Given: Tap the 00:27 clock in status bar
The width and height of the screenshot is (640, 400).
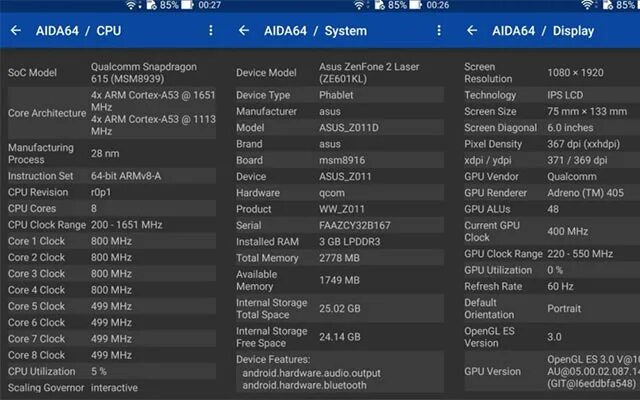Looking at the screenshot, I should pyautogui.click(x=209, y=5).
